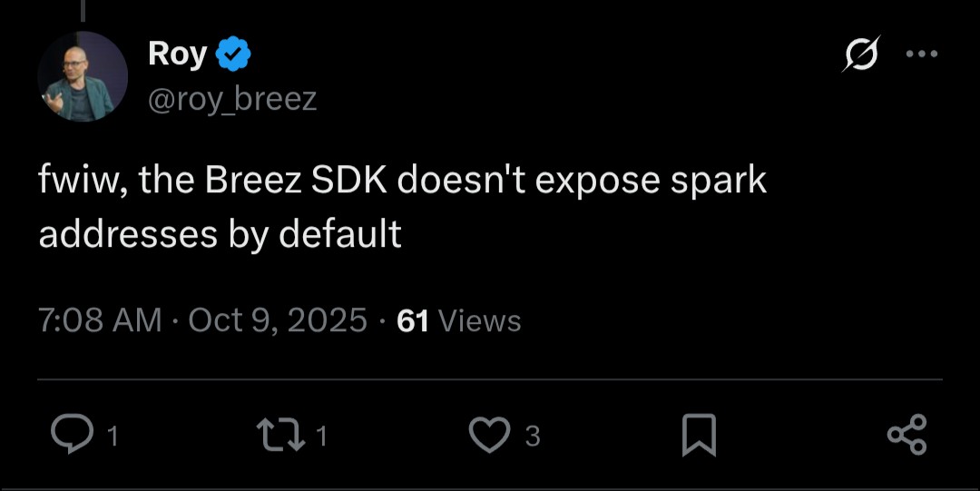Like the post with the heart

tap(489, 435)
